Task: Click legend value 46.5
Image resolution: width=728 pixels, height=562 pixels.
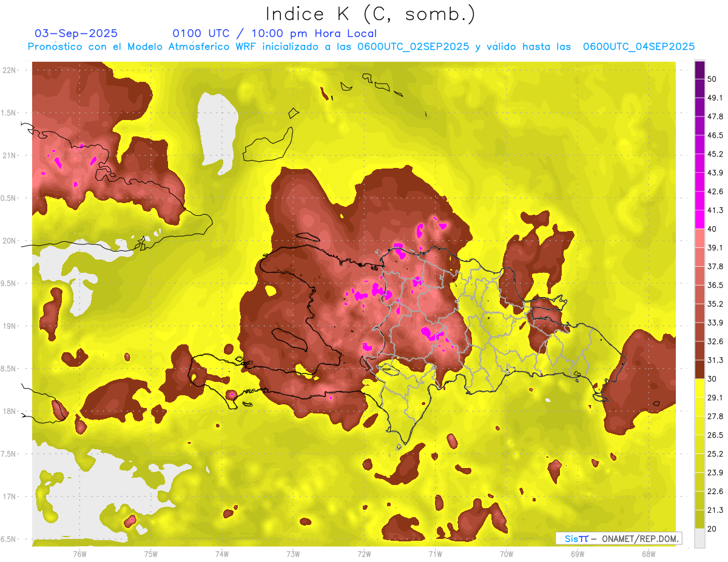Action: point(715,136)
